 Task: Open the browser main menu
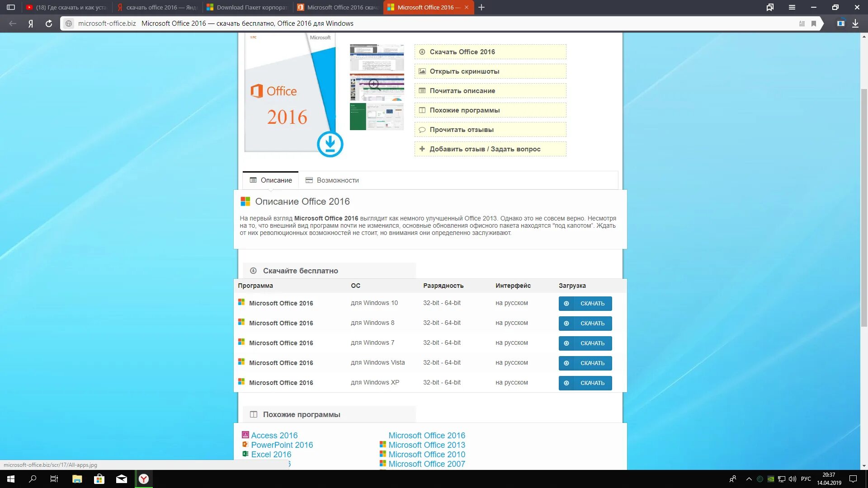[x=792, y=7]
